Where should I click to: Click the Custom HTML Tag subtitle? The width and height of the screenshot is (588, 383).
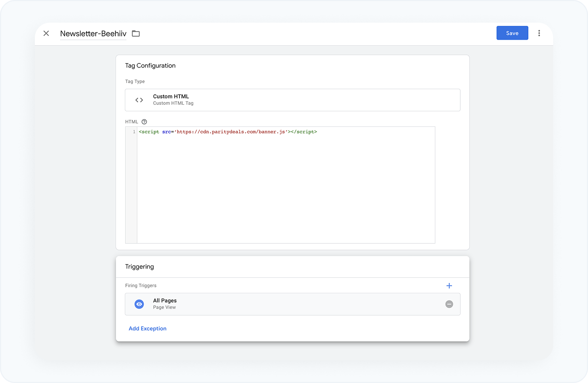[174, 103]
